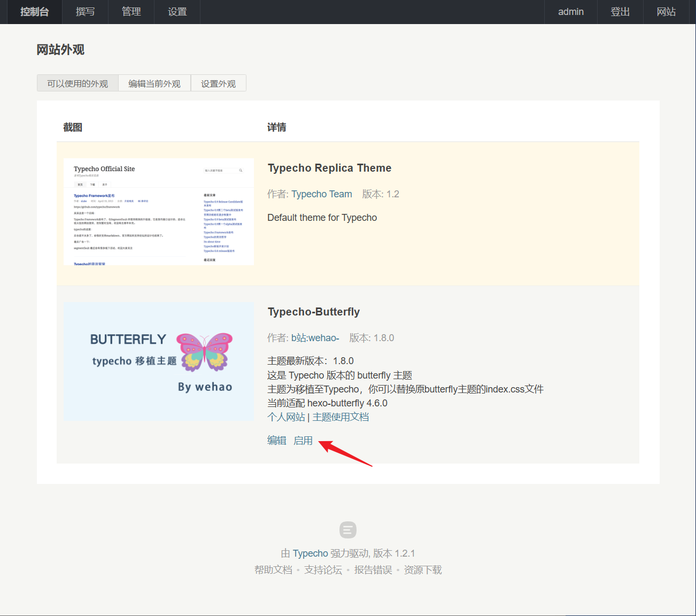
Task: Open the 个人网站 link
Action: point(286,417)
